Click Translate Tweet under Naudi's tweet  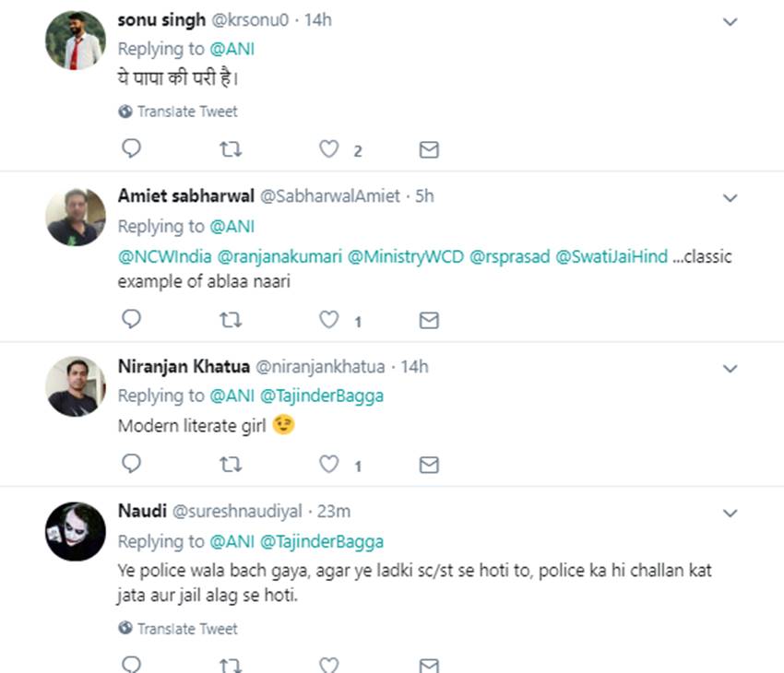[178, 629]
